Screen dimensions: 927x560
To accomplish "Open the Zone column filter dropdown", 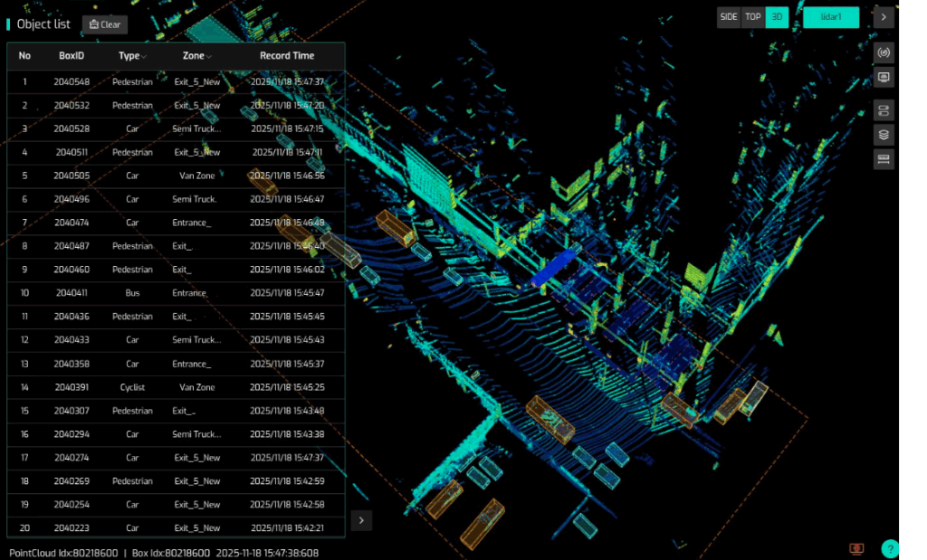I will 209,57.
